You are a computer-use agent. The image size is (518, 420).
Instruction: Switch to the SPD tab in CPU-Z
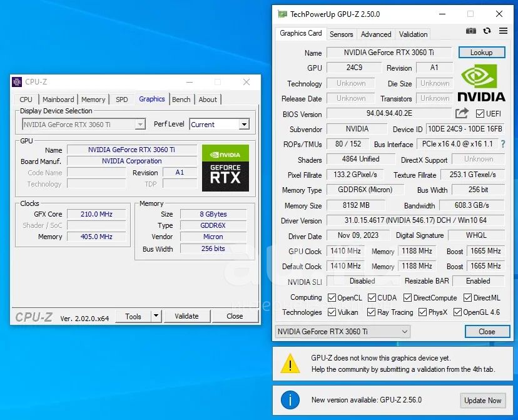pyautogui.click(x=121, y=100)
